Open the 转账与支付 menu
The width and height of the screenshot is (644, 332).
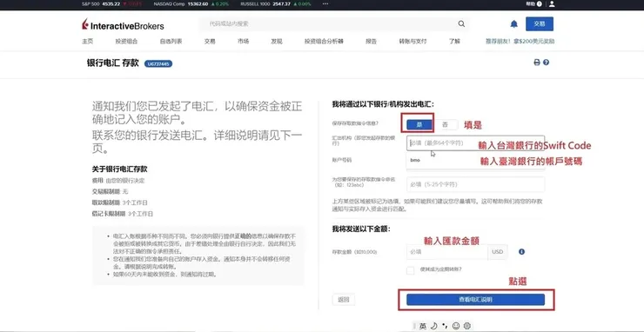tap(413, 42)
